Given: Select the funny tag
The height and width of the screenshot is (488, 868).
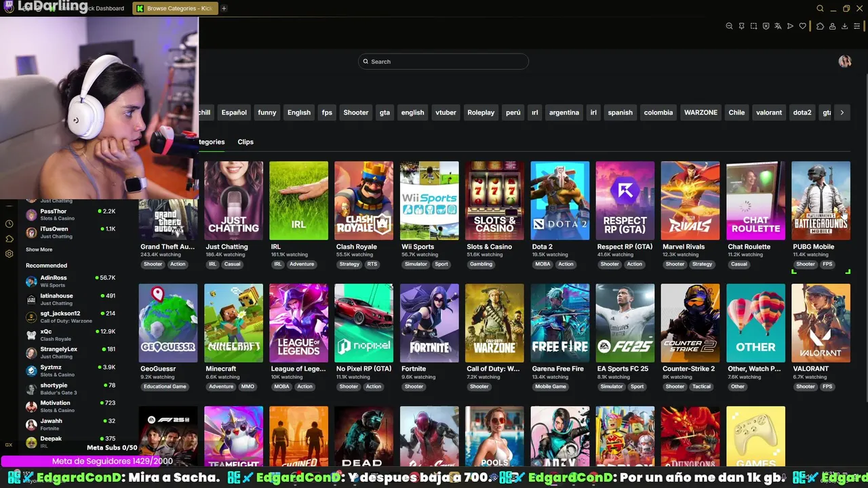Looking at the screenshot, I should (267, 113).
